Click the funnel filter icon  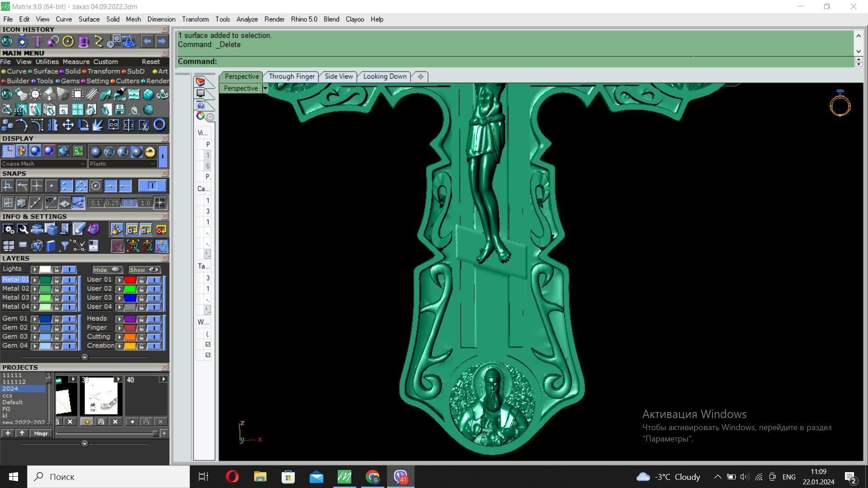[x=65, y=246]
